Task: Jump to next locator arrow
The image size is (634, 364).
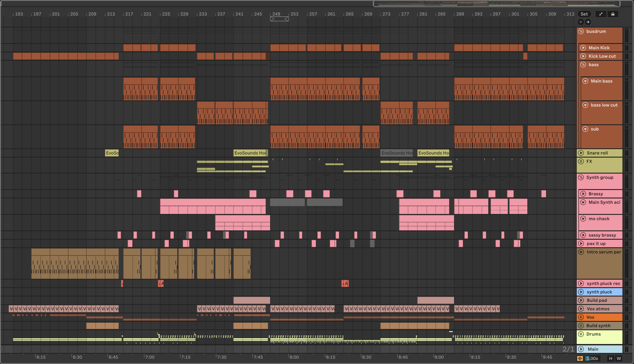Action: (588, 22)
